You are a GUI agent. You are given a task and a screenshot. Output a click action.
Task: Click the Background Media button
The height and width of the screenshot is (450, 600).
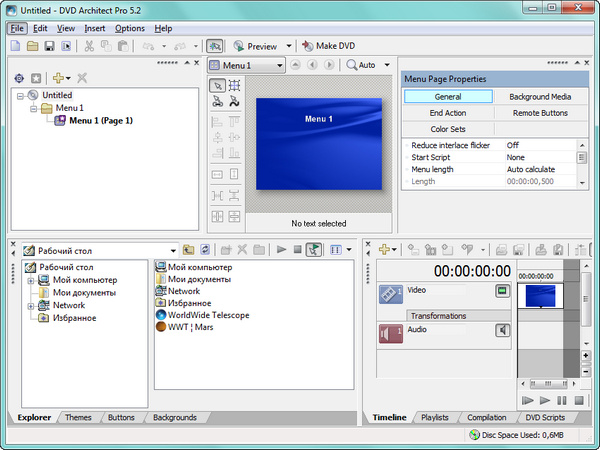pos(540,97)
